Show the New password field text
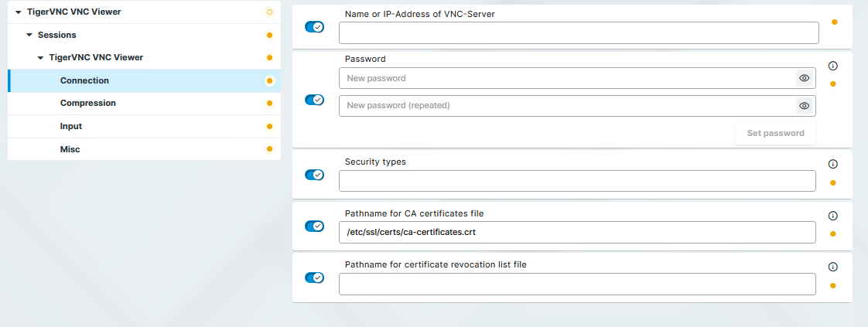Viewport: 868px width, 327px height. [805, 78]
